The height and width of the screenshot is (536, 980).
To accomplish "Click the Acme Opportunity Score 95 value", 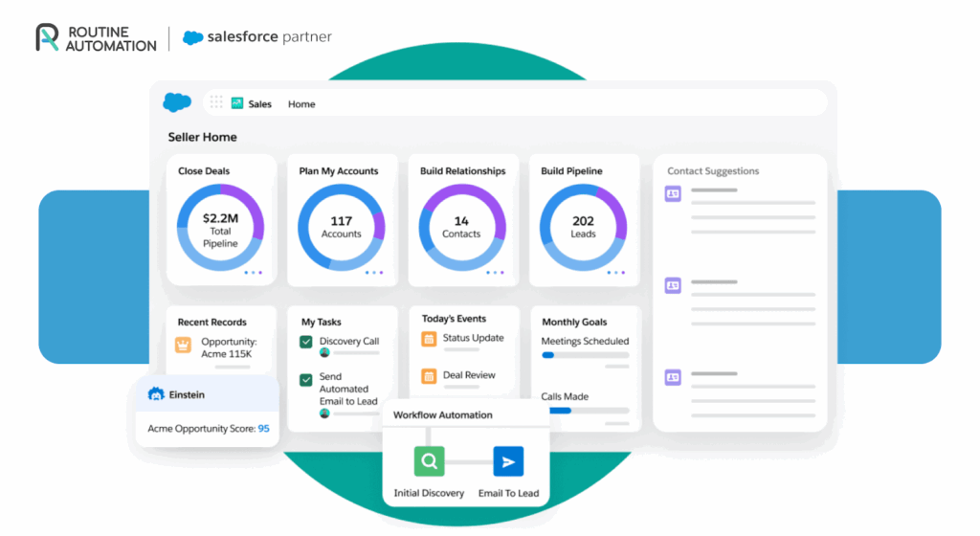I will pos(263,429).
